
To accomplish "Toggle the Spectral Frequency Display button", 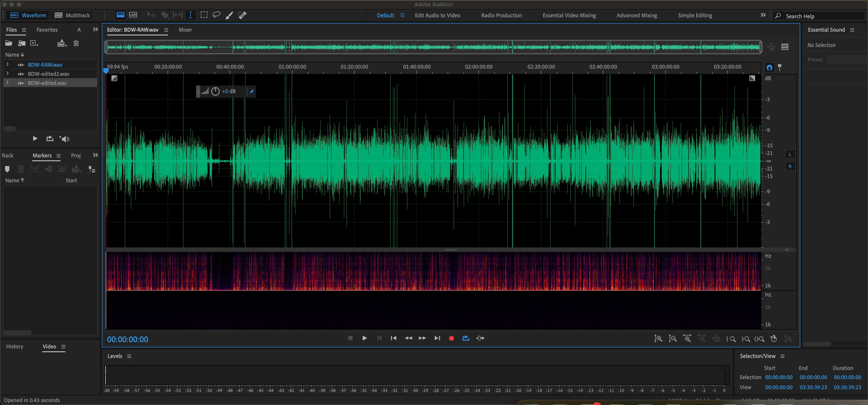I will (x=120, y=15).
